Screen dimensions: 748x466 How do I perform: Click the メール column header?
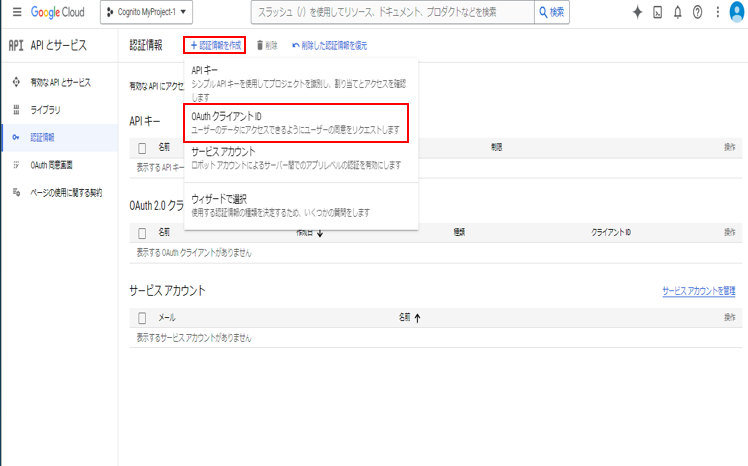166,318
